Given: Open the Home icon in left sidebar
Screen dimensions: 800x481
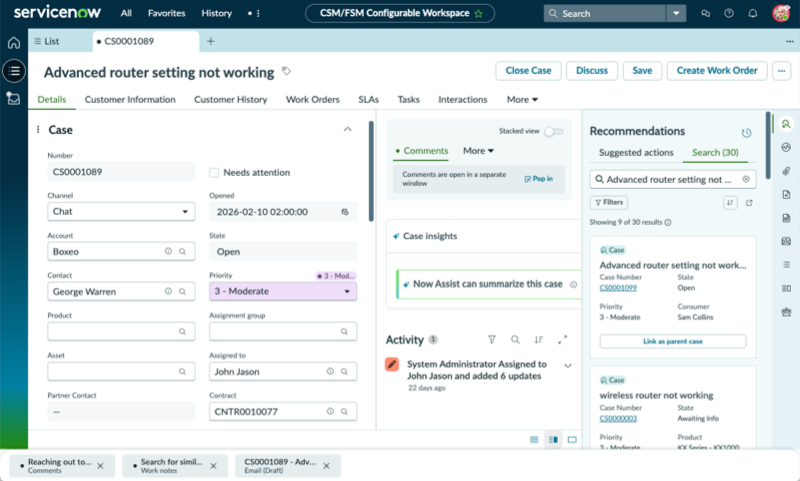Looking at the screenshot, I should tap(14, 43).
